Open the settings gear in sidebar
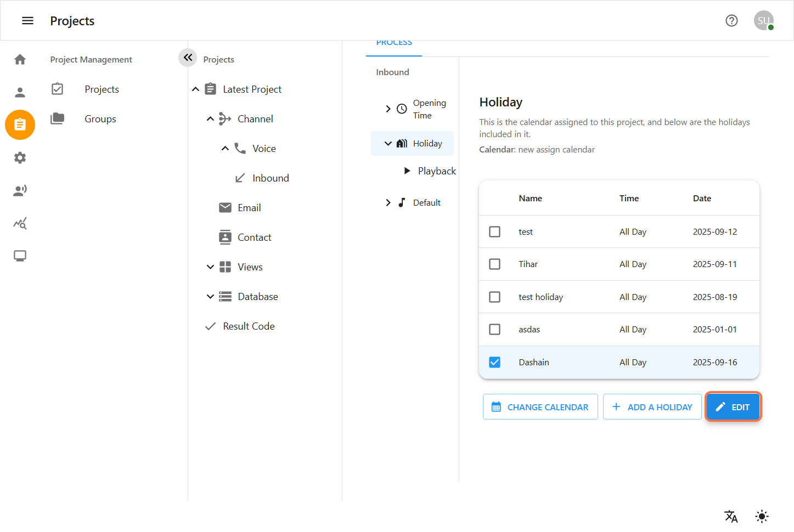Screen dimensions: 794x532 (20, 158)
